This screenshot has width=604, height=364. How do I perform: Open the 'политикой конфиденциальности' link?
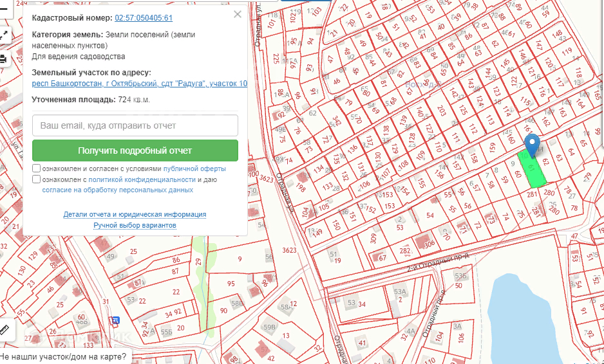point(142,179)
